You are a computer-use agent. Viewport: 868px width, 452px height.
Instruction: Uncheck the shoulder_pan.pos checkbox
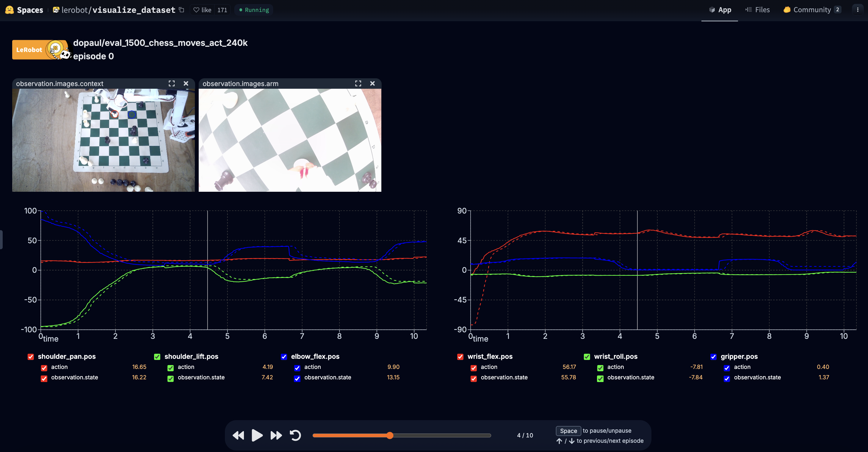[31, 356]
